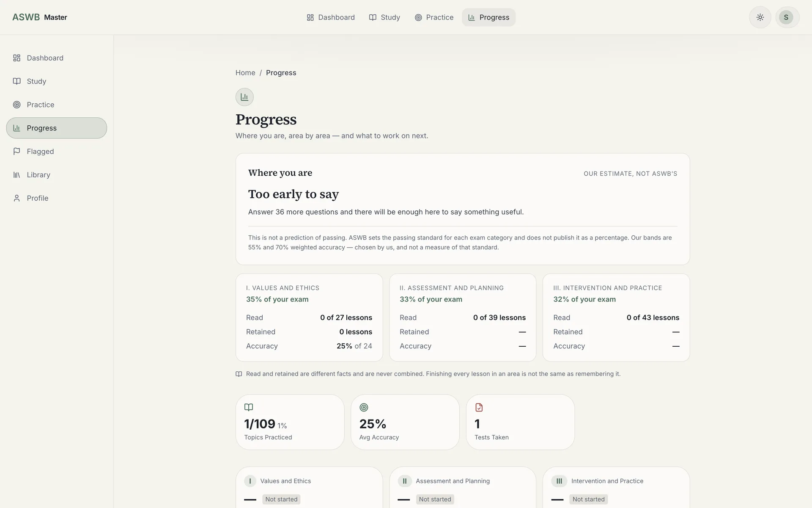812x508 pixels.
Task: Click the Progress breadcrumb text
Action: pos(281,73)
